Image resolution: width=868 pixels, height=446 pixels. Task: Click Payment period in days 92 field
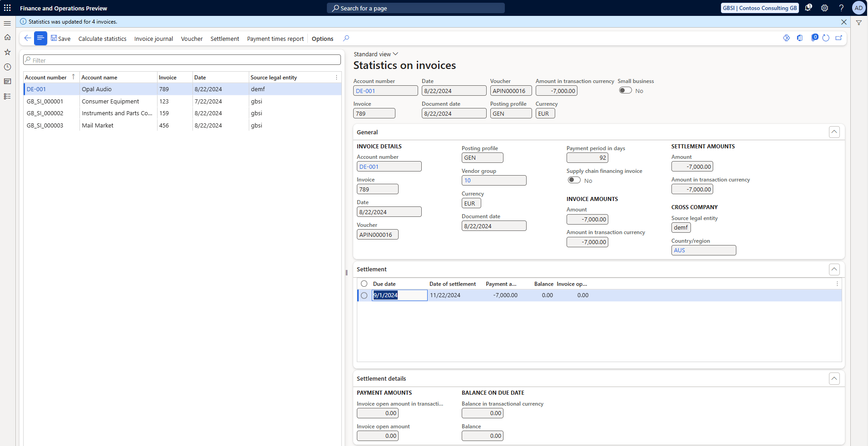click(x=587, y=158)
